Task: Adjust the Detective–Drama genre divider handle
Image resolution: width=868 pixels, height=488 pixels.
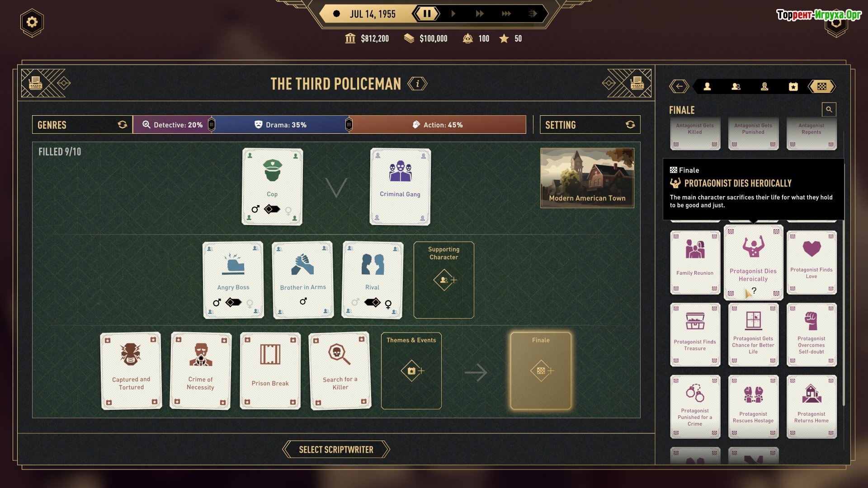Action: tap(212, 125)
